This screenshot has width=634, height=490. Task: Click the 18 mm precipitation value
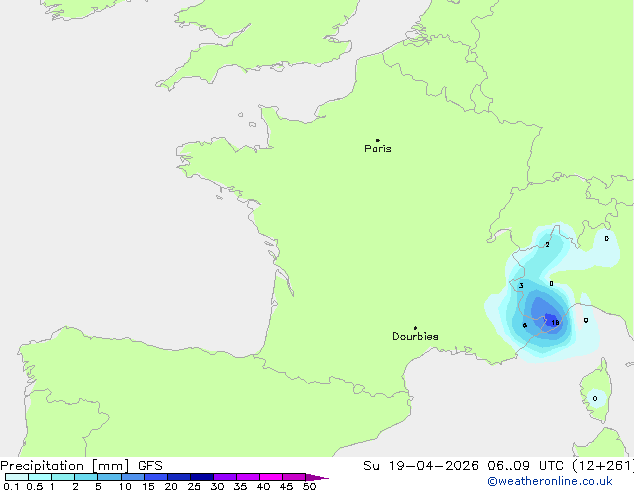[555, 323]
